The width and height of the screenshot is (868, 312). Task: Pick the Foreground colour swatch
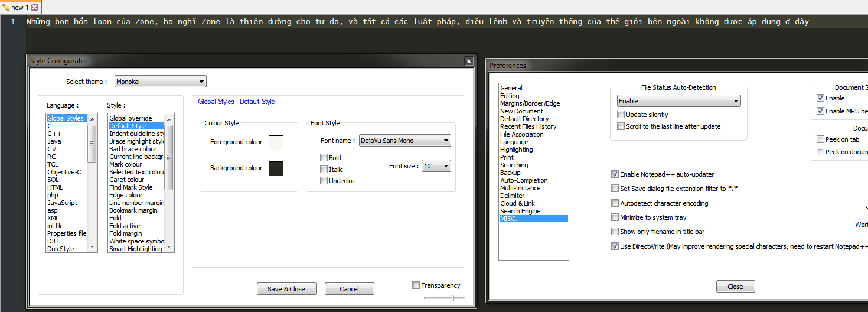point(276,142)
